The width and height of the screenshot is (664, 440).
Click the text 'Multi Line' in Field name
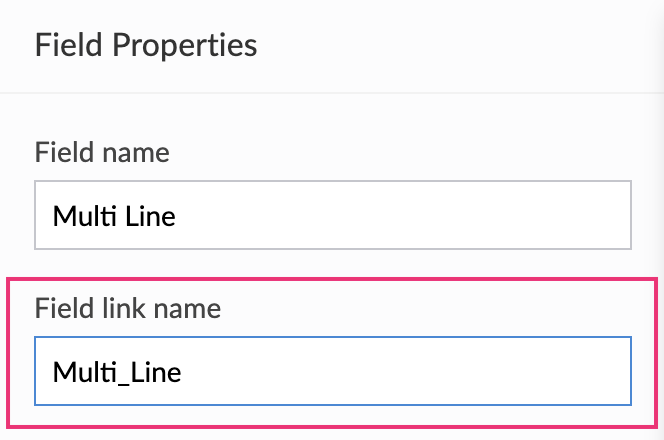[x=114, y=215]
